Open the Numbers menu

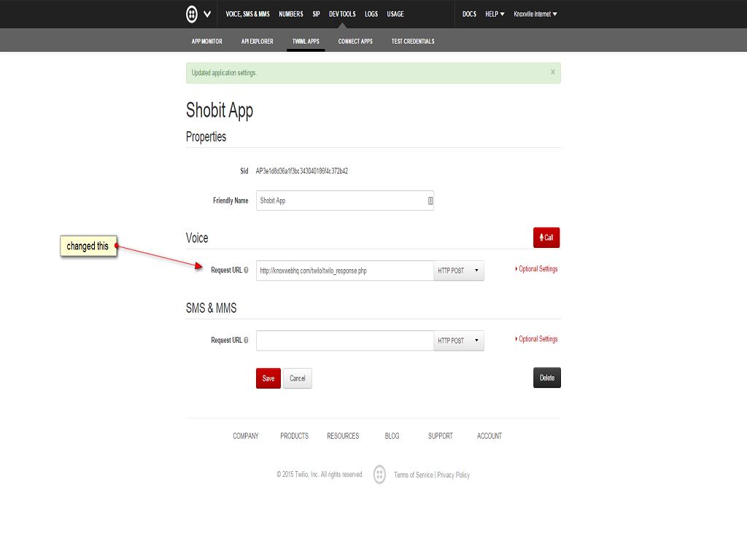[290, 14]
